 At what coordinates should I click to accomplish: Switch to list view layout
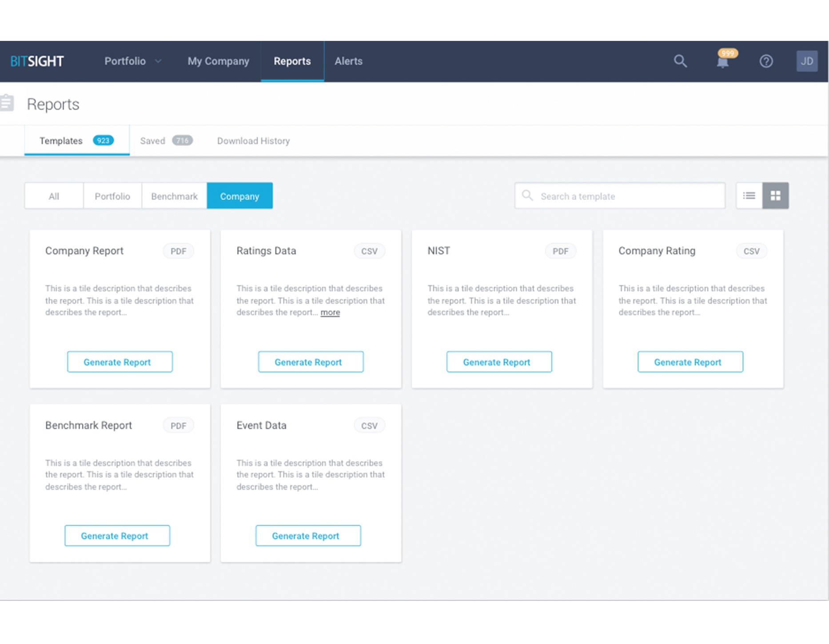coord(749,196)
